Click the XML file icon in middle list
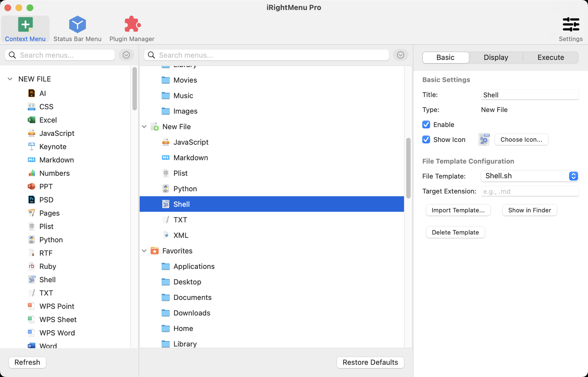 coord(166,235)
